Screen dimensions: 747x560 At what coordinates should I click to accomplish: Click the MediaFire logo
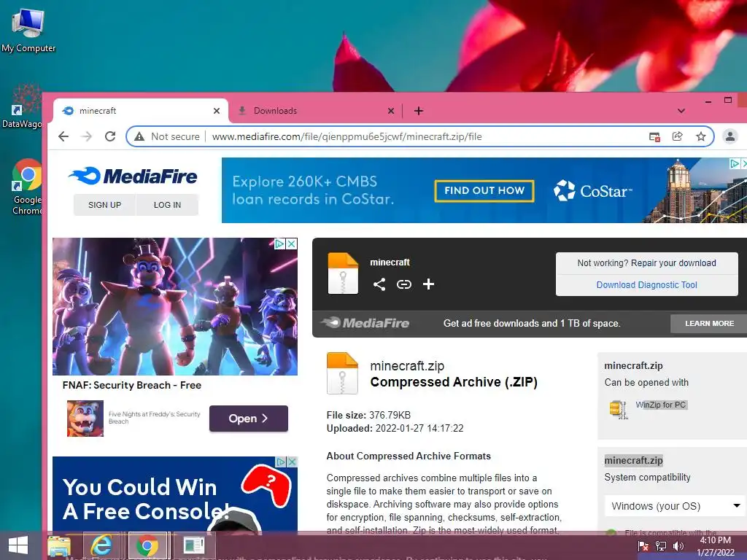(x=133, y=176)
